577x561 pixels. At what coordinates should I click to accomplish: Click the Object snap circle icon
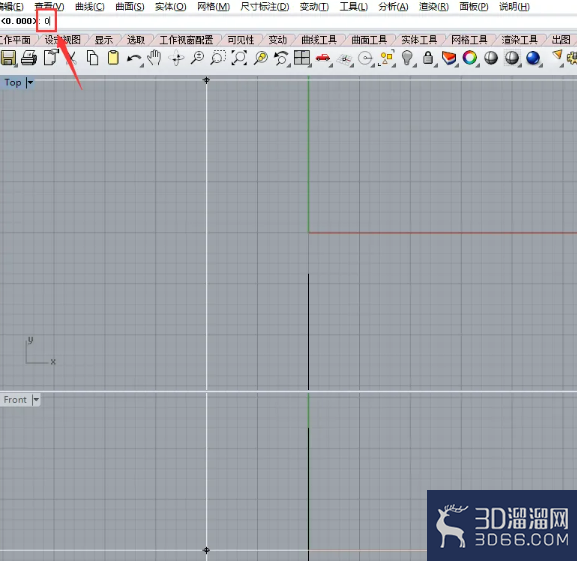click(365, 58)
